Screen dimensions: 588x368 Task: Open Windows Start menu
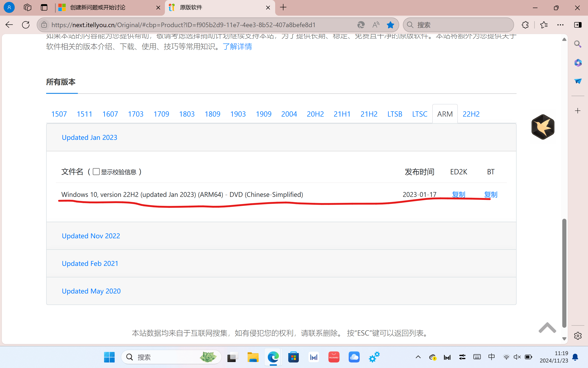pos(109,357)
